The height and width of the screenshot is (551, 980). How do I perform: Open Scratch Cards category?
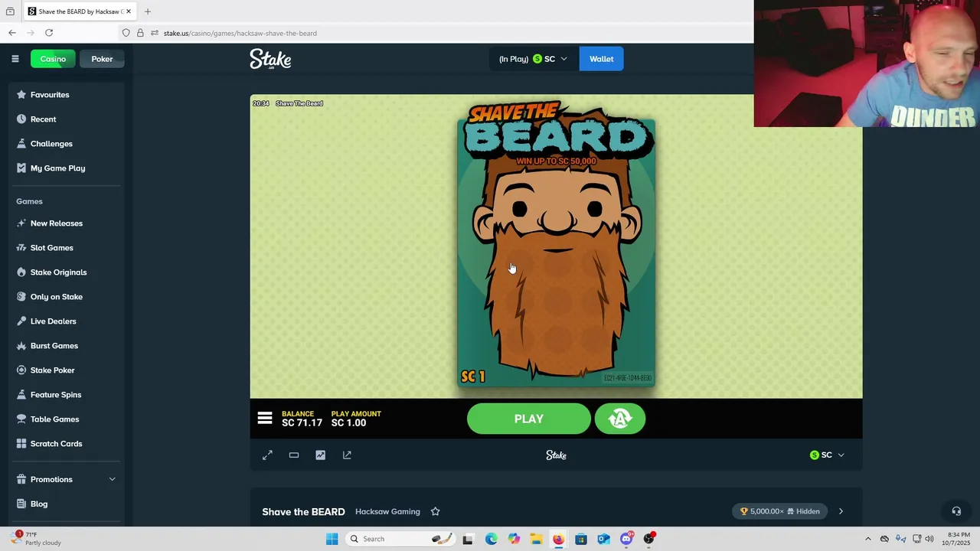[66, 444]
